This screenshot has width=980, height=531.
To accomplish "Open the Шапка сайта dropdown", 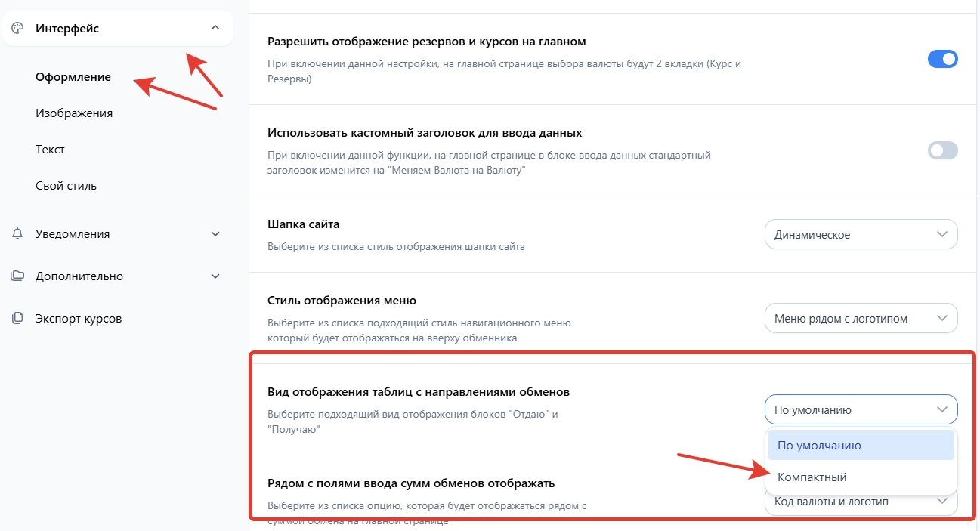I will (x=861, y=235).
